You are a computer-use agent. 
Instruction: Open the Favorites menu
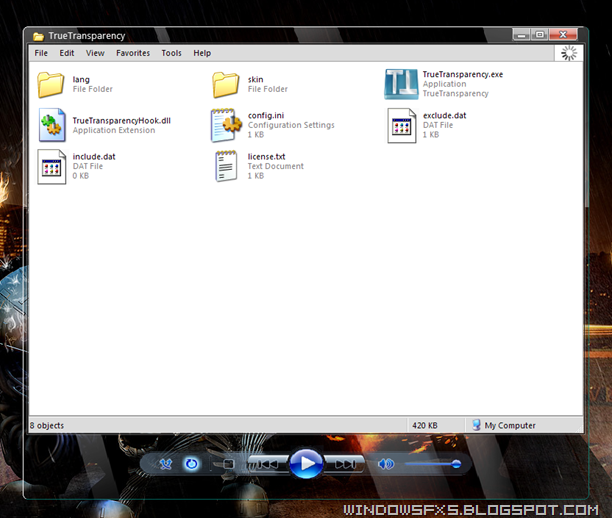point(133,53)
